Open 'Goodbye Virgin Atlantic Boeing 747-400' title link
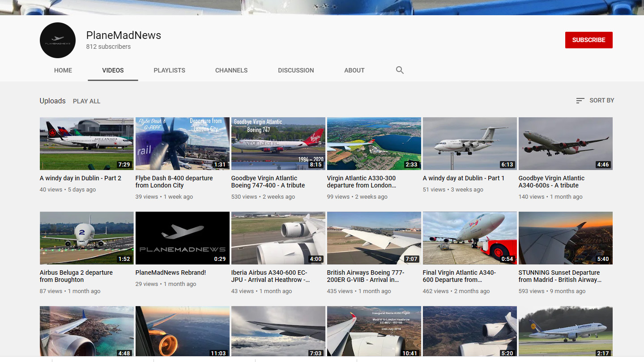This screenshot has width=644, height=362. [x=268, y=182]
